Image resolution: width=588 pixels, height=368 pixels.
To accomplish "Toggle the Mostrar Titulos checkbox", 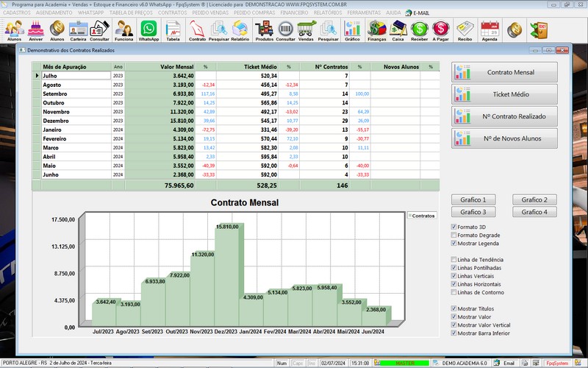I will coord(453,308).
